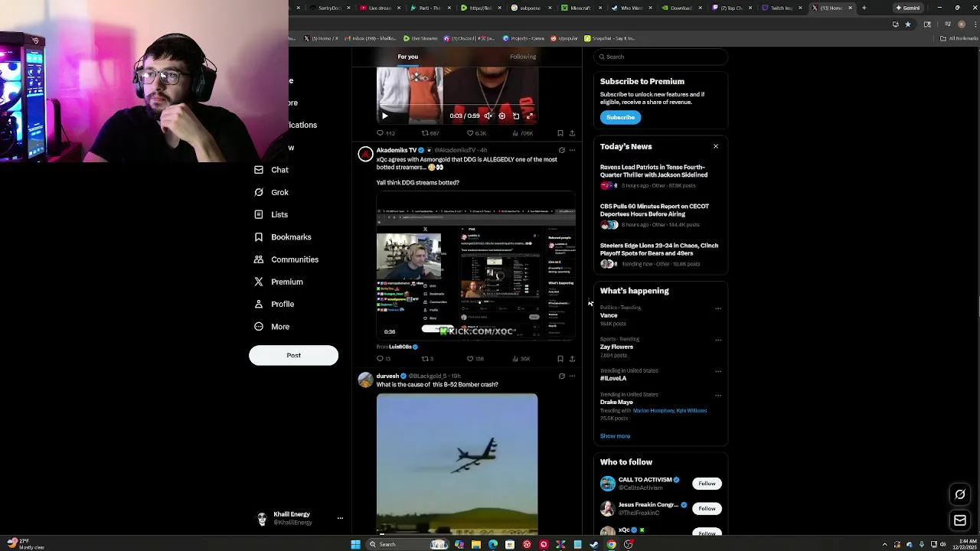Screen dimensions: 980x551
Task: Open Communities in the sidebar
Action: click(286, 259)
